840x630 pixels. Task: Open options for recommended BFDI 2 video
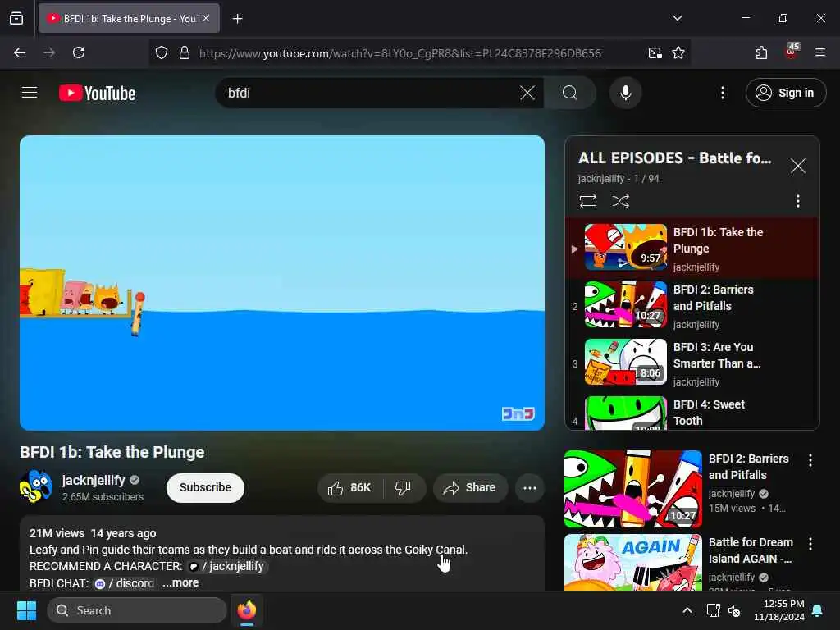coord(810,459)
